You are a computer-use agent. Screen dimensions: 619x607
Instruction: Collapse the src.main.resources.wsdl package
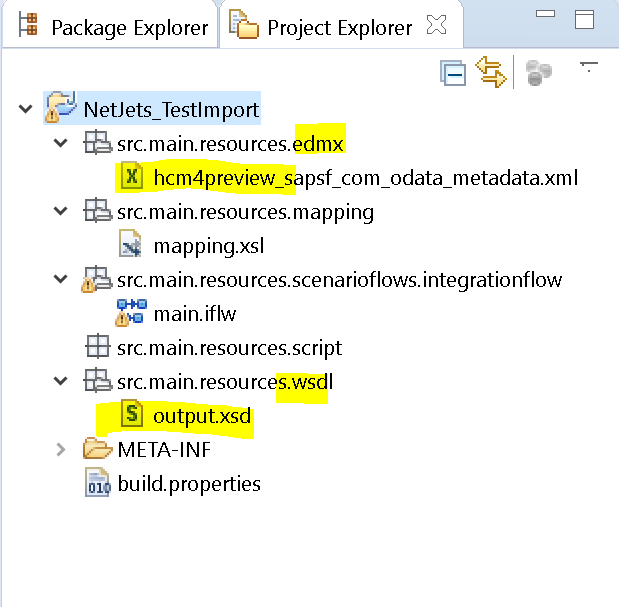click(x=60, y=381)
